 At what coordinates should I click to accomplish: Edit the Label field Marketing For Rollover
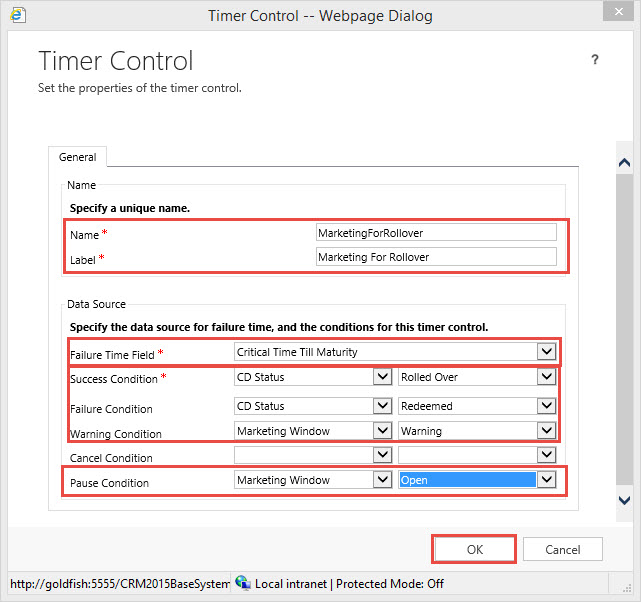435,257
